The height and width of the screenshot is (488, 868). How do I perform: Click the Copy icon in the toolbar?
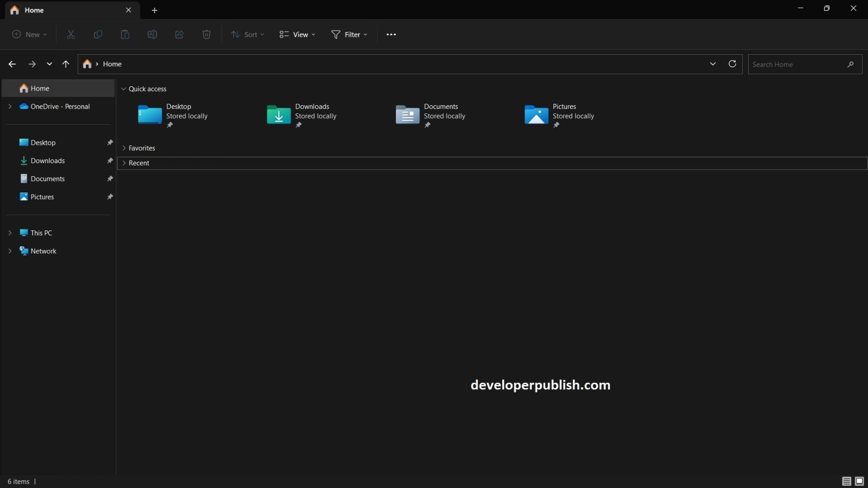coord(98,34)
